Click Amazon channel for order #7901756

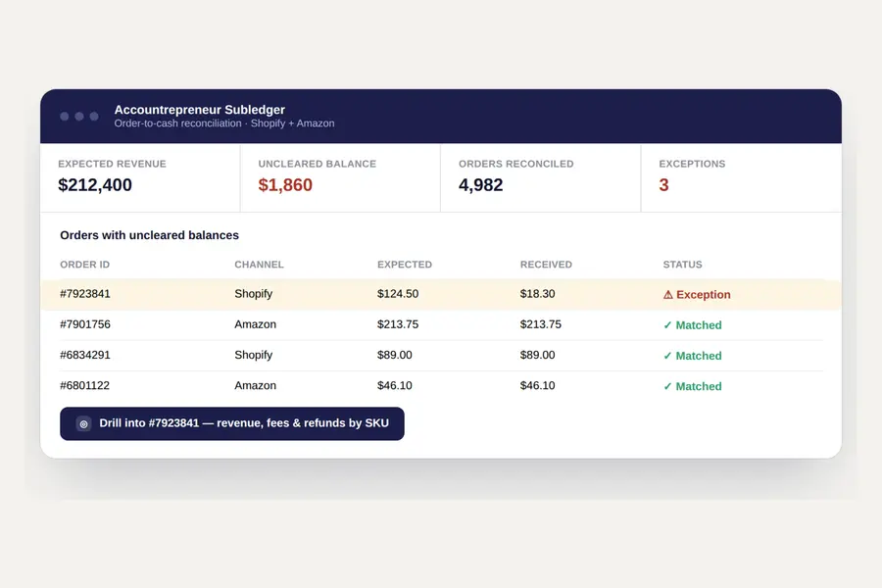[256, 324]
